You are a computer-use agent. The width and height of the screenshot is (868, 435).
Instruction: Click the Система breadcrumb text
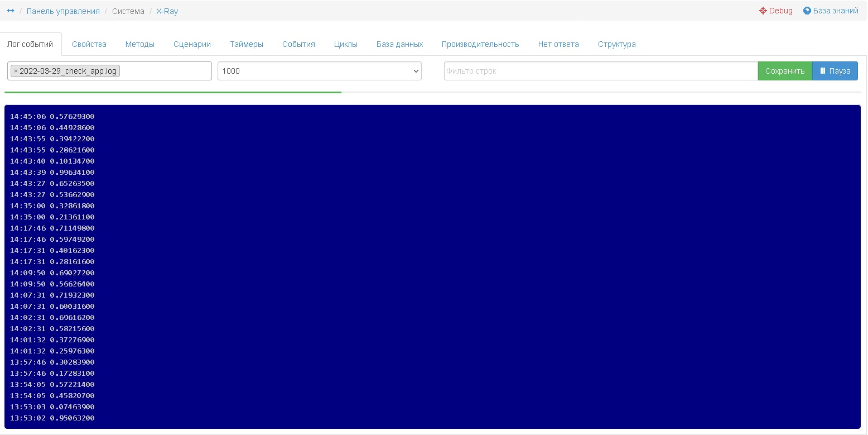click(128, 11)
